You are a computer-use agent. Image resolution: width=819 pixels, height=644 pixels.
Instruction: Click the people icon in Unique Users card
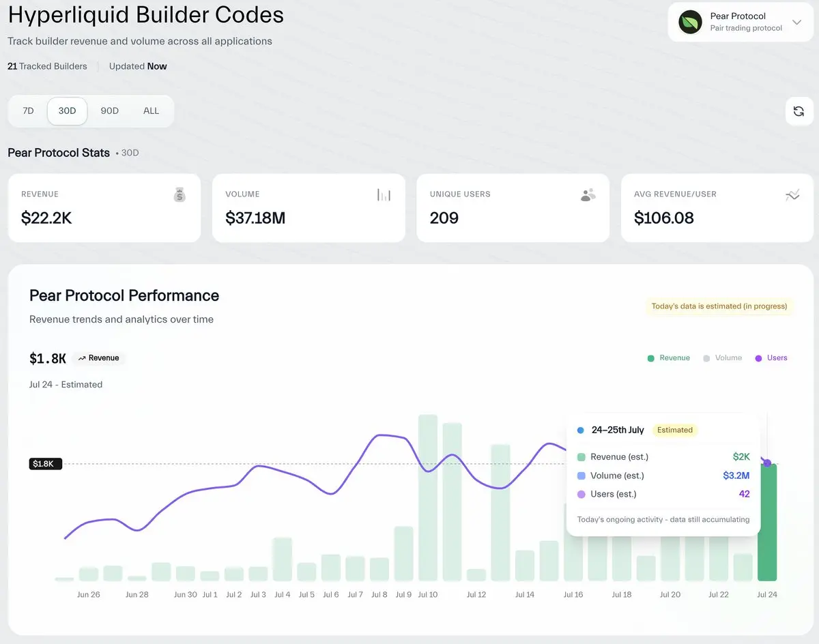tap(588, 196)
